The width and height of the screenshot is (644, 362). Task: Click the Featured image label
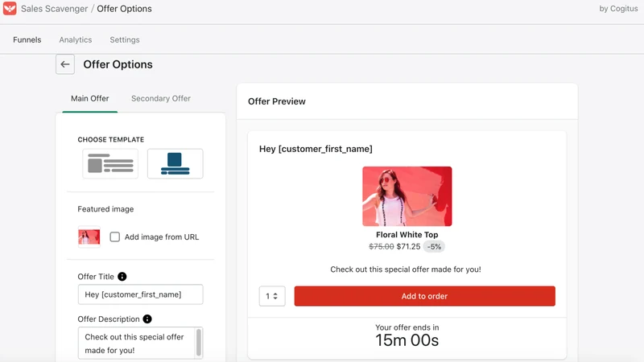tap(105, 209)
